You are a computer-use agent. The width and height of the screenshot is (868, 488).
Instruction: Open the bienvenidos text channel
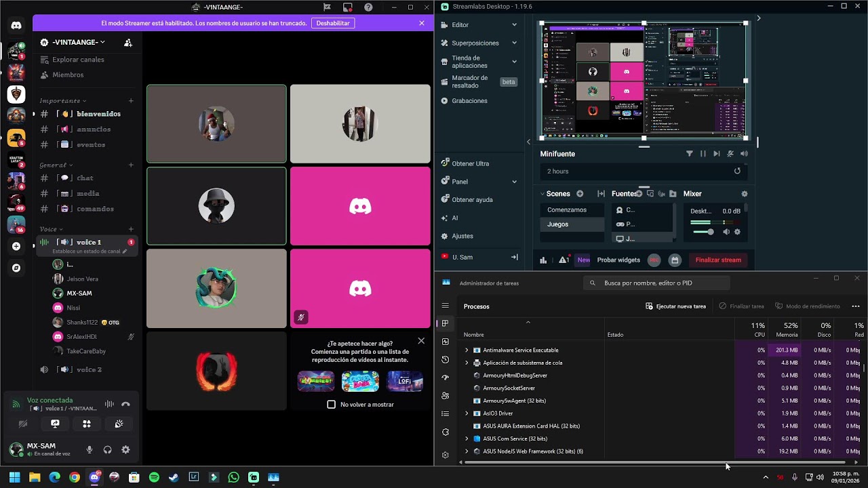[86, 114]
